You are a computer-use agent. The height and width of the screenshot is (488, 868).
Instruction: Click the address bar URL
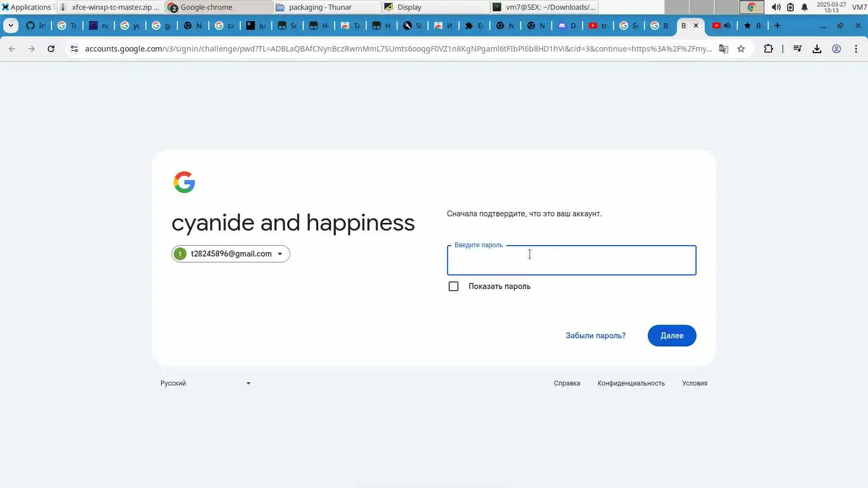[x=398, y=49]
